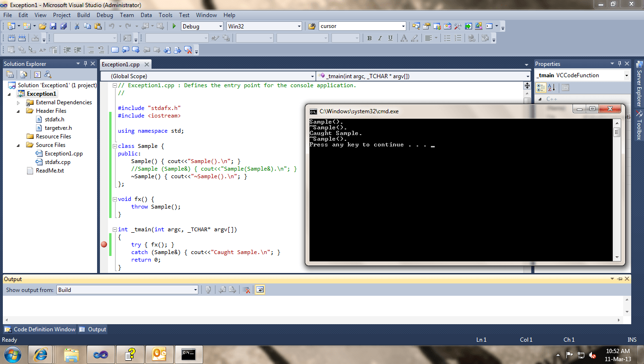Viewport: 644px width, 364px height.
Task: Click the cmd.exe window scrollbar thumb
Action: 617,133
